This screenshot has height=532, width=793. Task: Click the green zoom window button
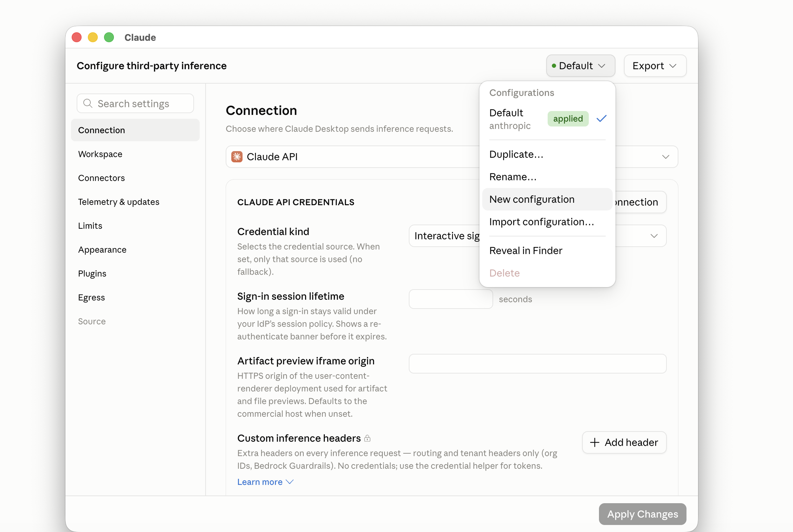(109, 37)
